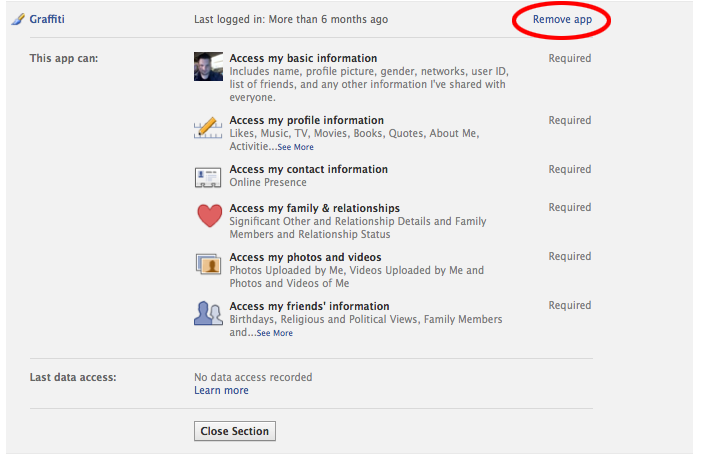Expand See More under profile information
This screenshot has height=454, width=701.
[x=296, y=147]
